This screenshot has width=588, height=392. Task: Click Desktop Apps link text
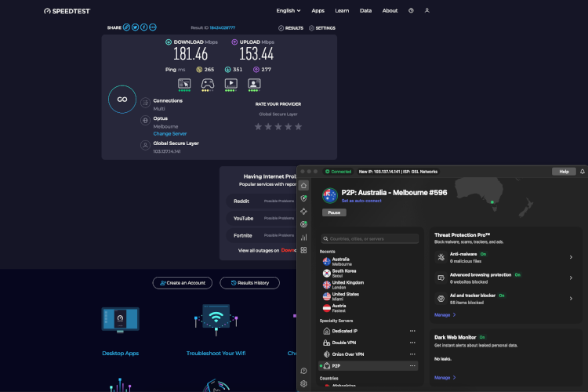tap(121, 353)
